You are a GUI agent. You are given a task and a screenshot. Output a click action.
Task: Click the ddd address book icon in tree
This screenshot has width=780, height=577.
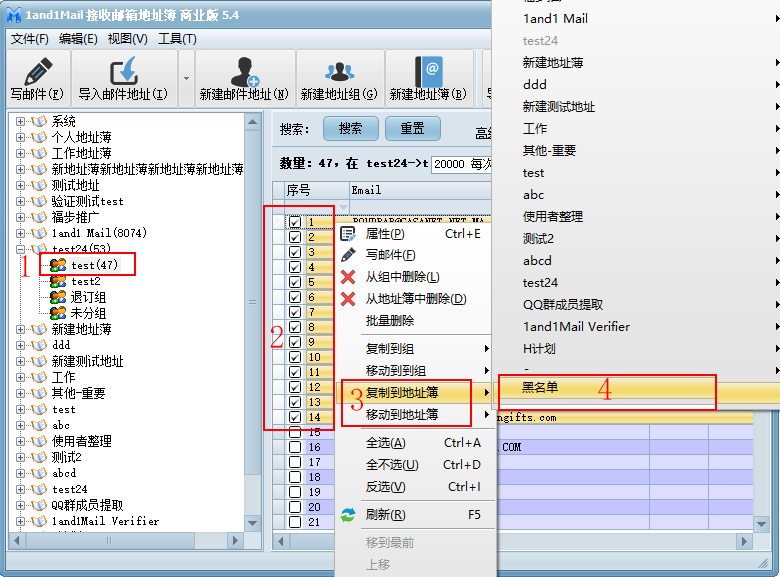pos(39,345)
